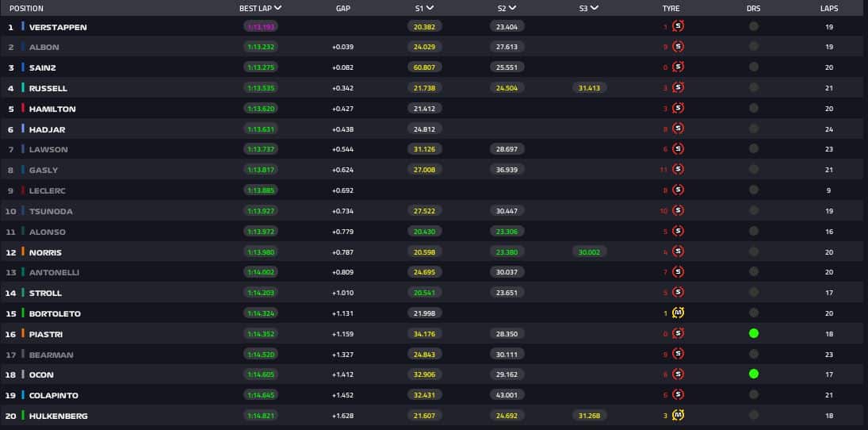
Task: Click Colapinto's S2 time 43.001
Action: pos(507,394)
